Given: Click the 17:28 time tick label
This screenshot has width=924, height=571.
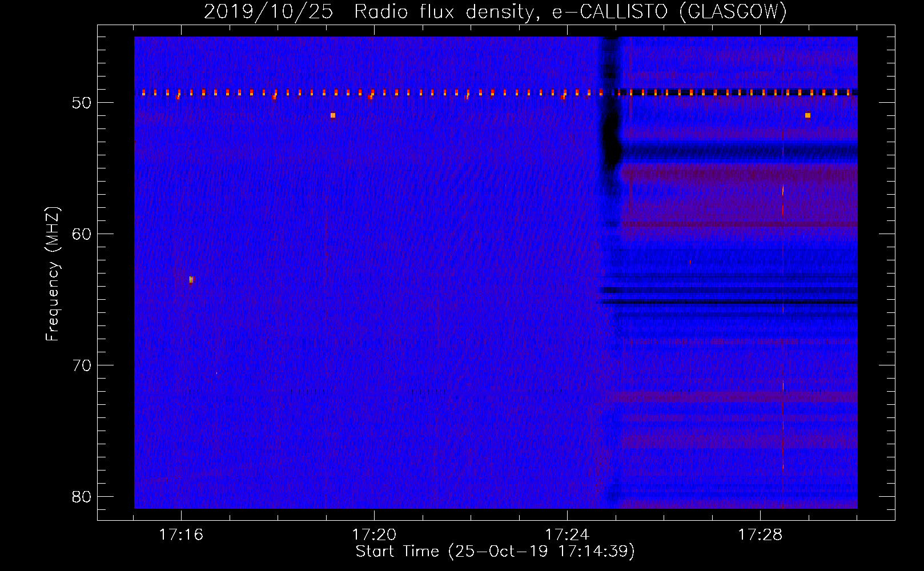Looking at the screenshot, I should [760, 535].
